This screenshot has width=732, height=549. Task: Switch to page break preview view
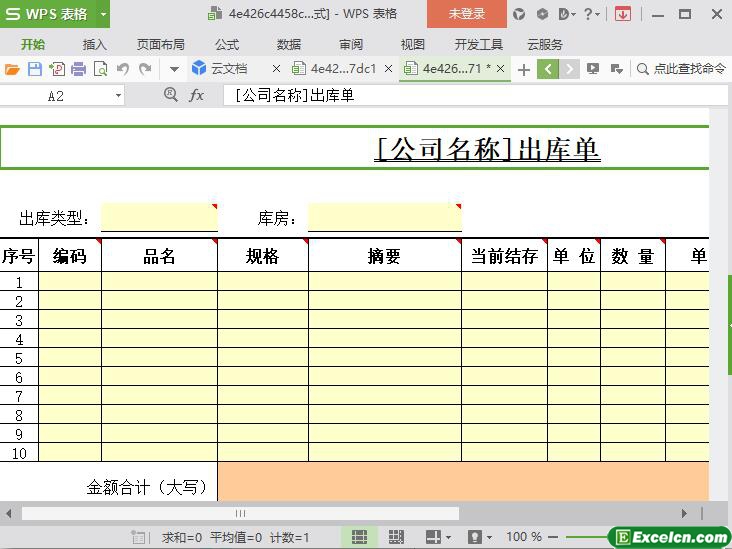(x=396, y=537)
